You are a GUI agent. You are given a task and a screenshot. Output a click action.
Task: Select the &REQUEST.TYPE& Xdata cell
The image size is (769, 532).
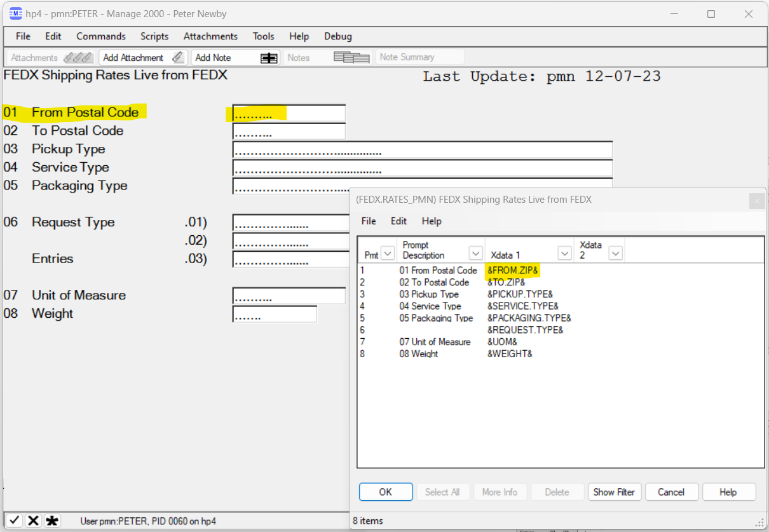525,330
